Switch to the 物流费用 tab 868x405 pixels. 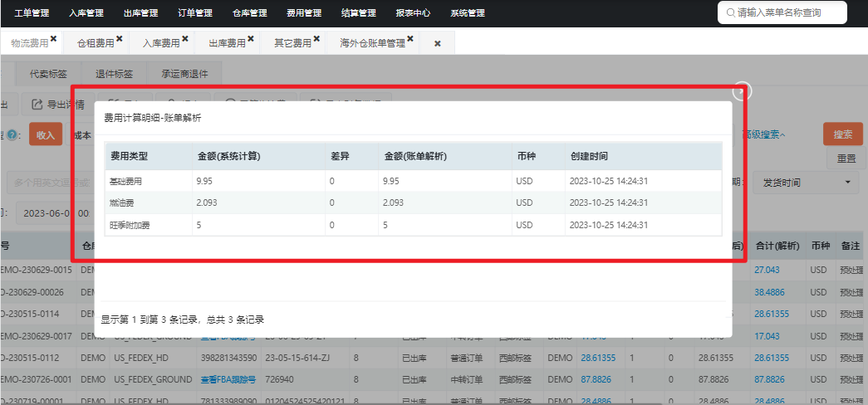30,43
